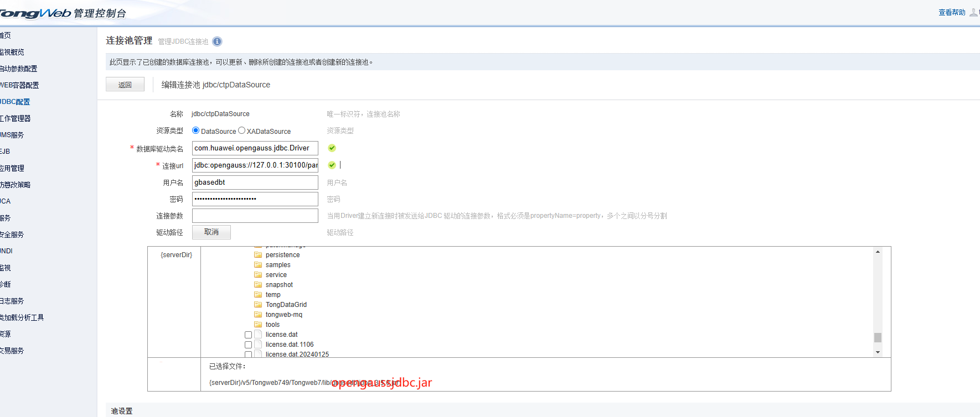The height and width of the screenshot is (417, 980).
Task: Open 应用管理 in the sidebar
Action: tap(12, 168)
